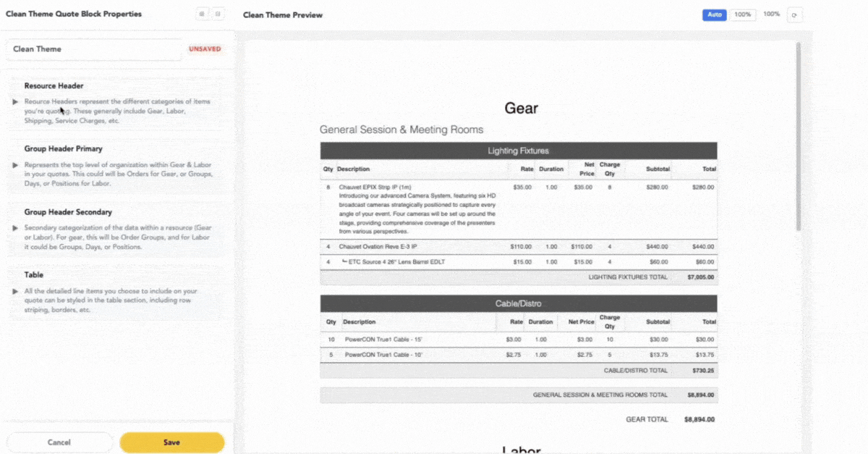Click the Clean Theme name field
Screen dimensions: 868x454
pos(94,49)
